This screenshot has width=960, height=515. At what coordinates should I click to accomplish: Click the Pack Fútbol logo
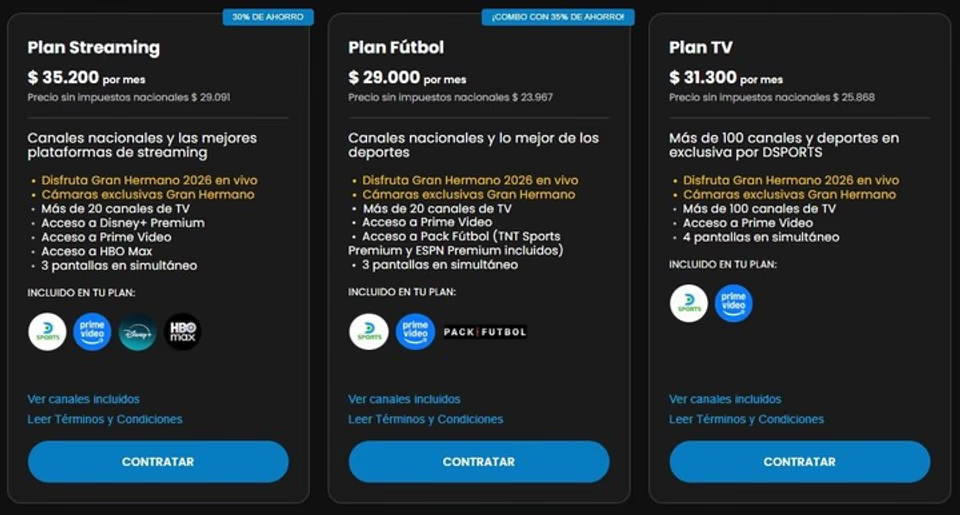click(x=485, y=332)
